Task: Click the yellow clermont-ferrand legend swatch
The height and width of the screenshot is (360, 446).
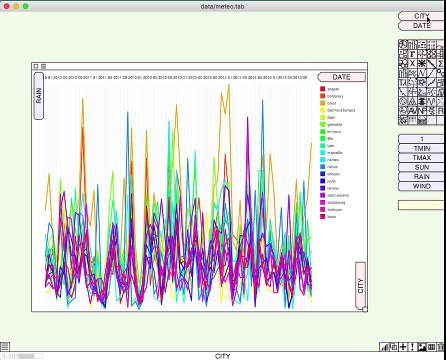Action: [322, 110]
